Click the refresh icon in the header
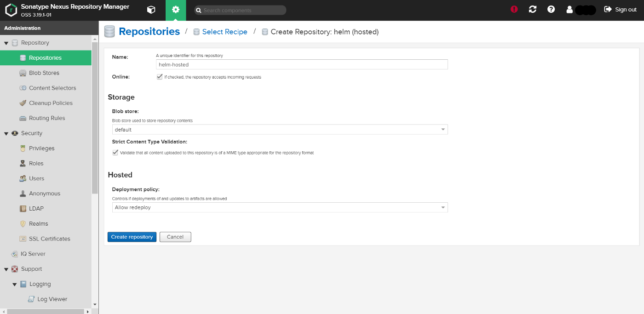This screenshot has height=314, width=644. (532, 9)
